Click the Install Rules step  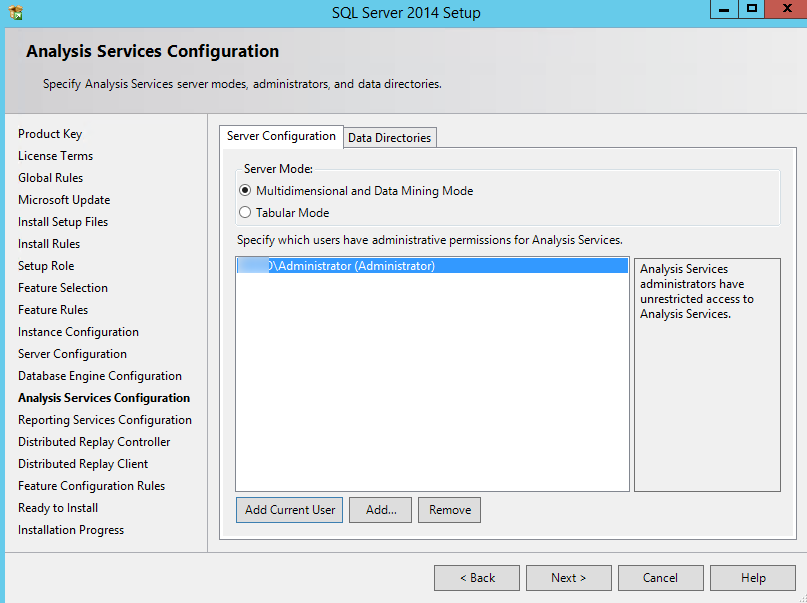click(49, 244)
